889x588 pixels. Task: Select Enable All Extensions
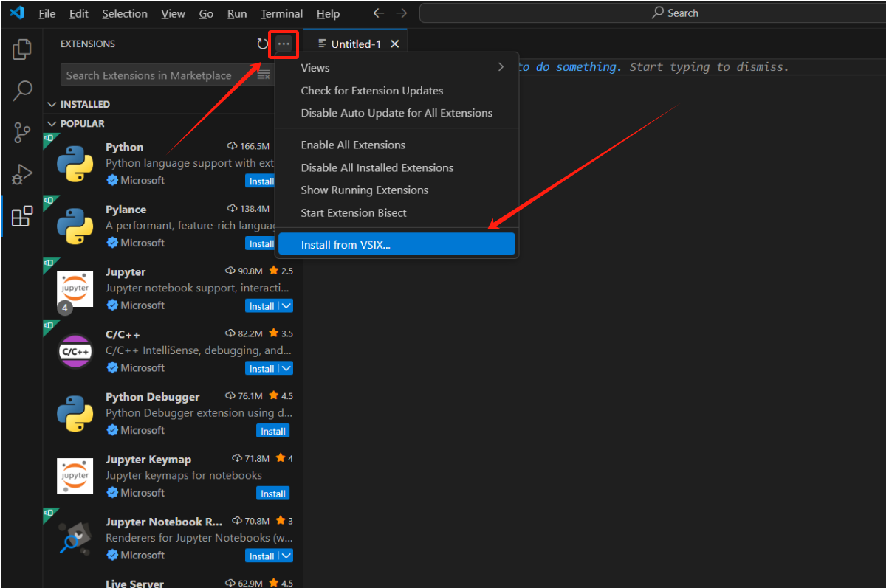coord(397,145)
